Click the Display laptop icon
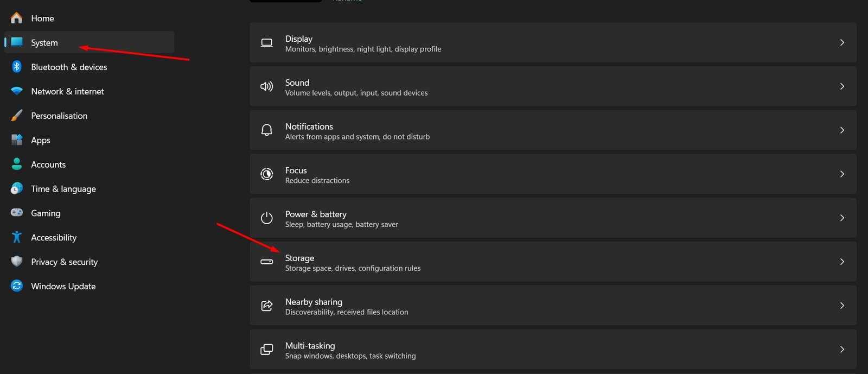 (x=267, y=43)
